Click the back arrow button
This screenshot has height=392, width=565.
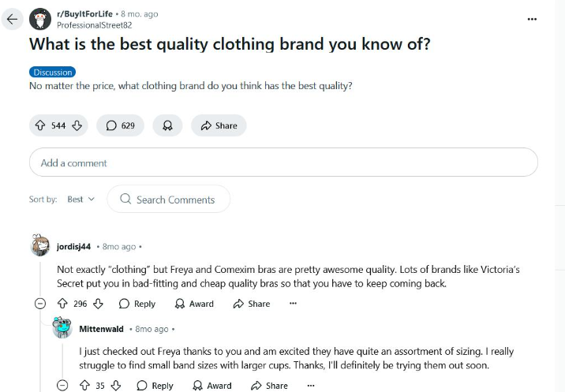pos(12,19)
